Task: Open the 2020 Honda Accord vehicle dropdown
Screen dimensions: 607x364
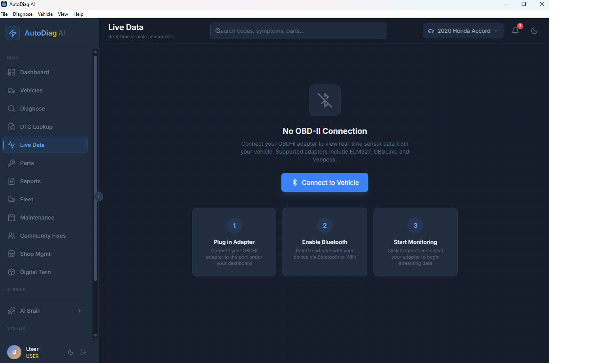Action: click(x=463, y=31)
